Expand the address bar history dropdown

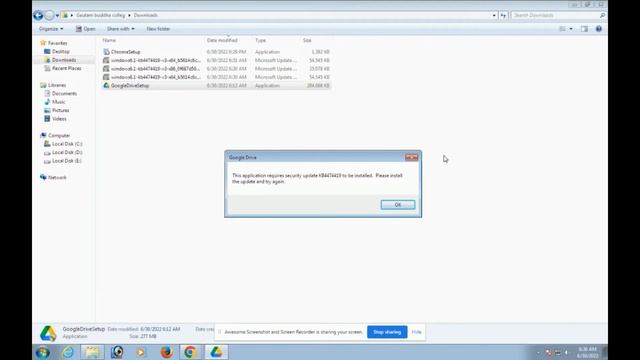494,16
